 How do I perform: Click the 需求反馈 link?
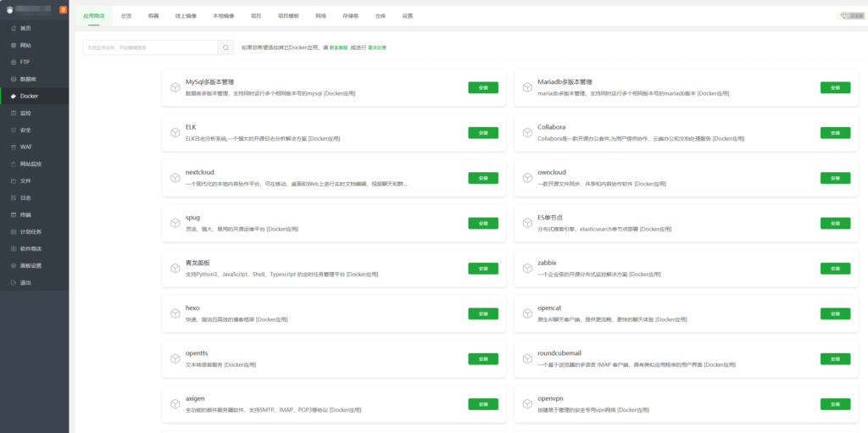(377, 47)
